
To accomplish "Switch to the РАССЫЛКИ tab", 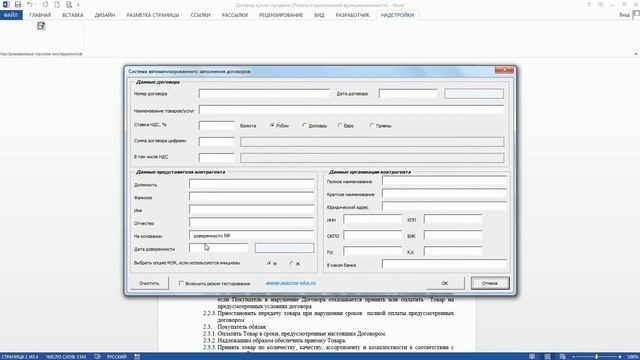I will [x=235, y=15].
